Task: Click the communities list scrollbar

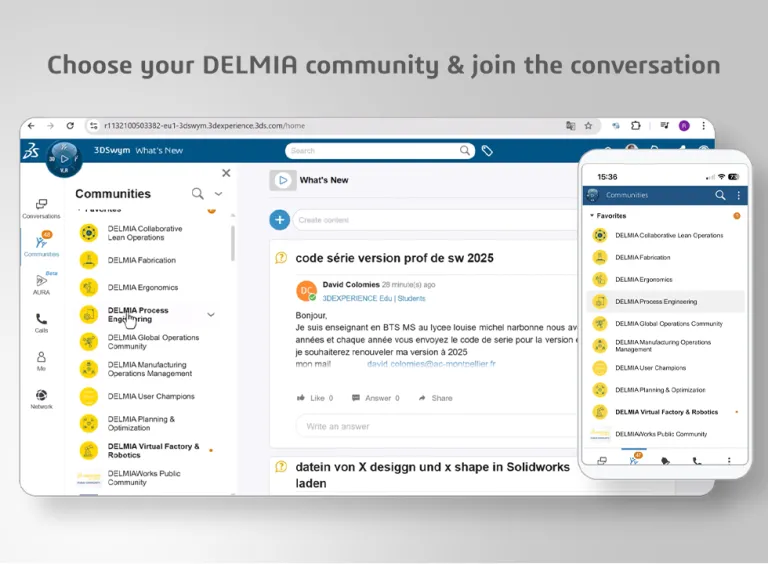Action: [233, 243]
